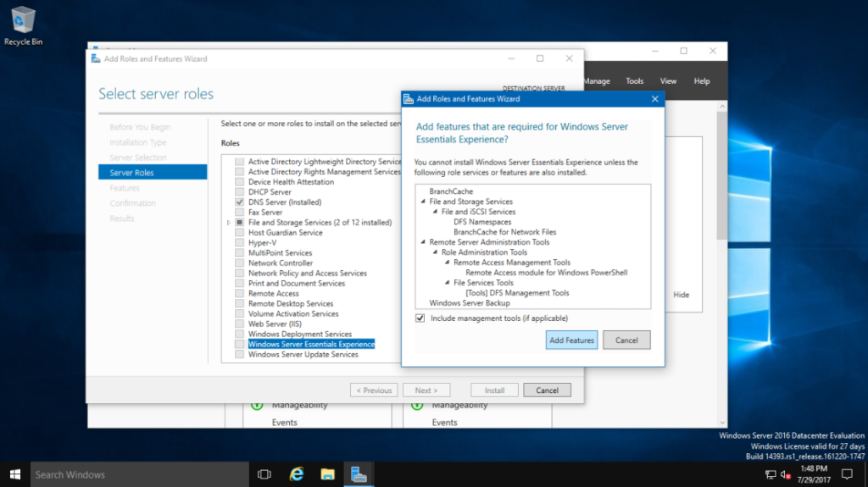This screenshot has width=868, height=487.
Task: Collapse Role Administration Tools node
Action: pos(435,252)
